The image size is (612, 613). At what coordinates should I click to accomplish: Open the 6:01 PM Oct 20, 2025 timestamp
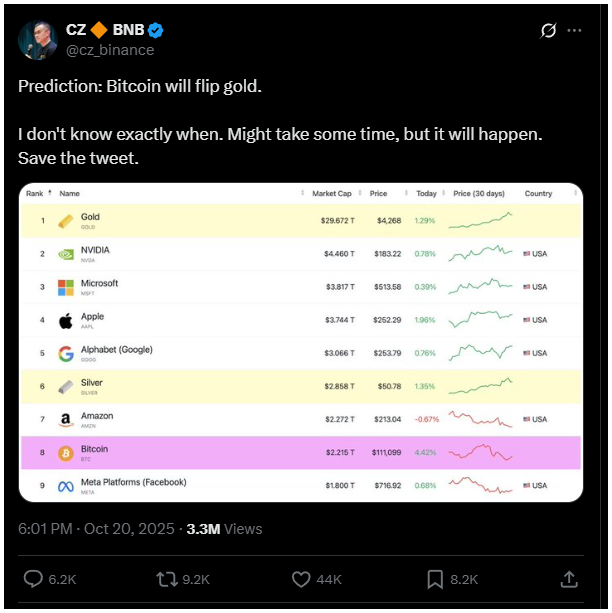click(96, 528)
